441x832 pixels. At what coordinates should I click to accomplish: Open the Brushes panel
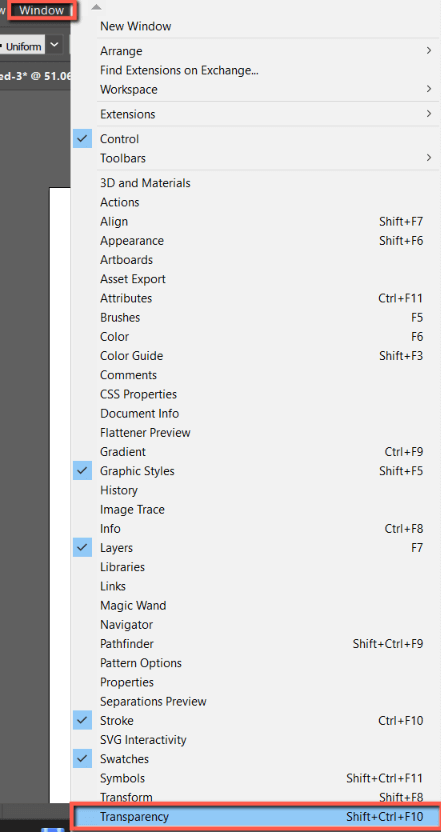point(256,317)
